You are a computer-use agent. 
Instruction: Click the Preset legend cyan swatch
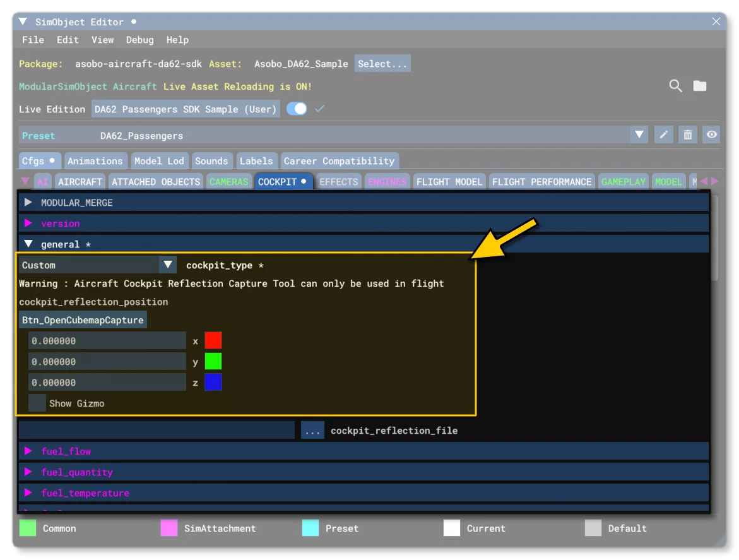pyautogui.click(x=310, y=528)
